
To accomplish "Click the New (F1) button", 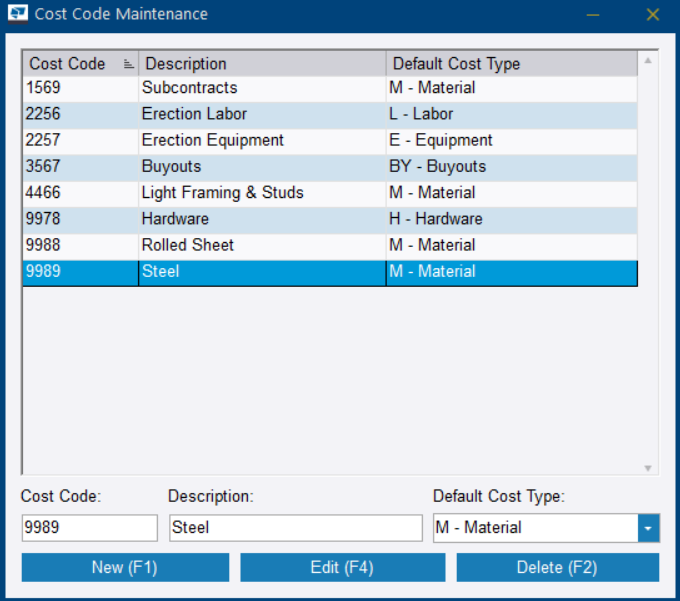I will [125, 567].
